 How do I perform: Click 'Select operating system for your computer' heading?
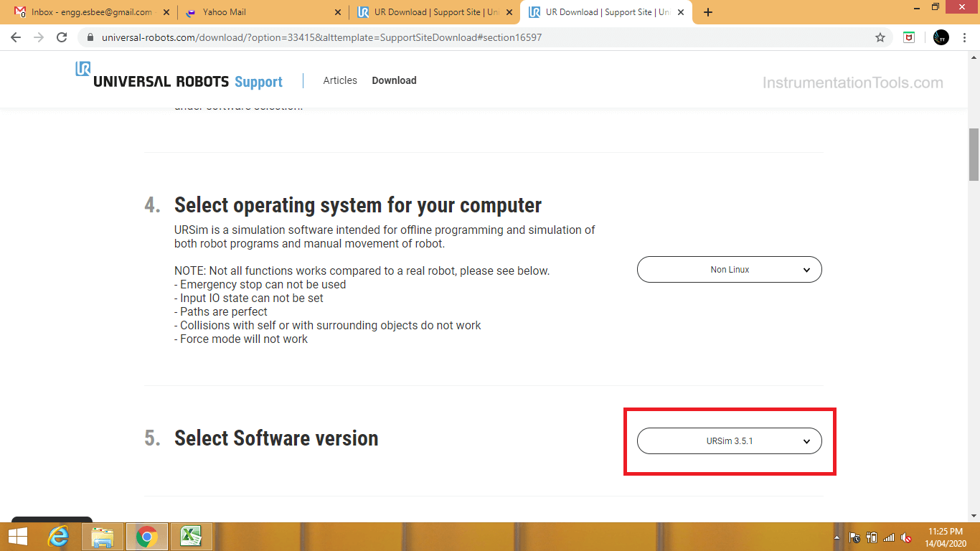[x=358, y=205]
